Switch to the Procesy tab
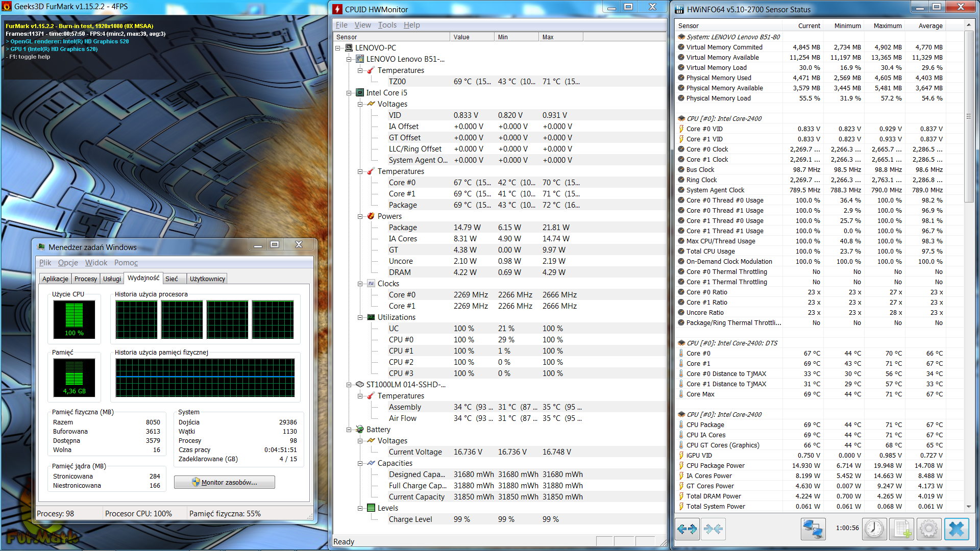The width and height of the screenshot is (980, 551). (85, 279)
